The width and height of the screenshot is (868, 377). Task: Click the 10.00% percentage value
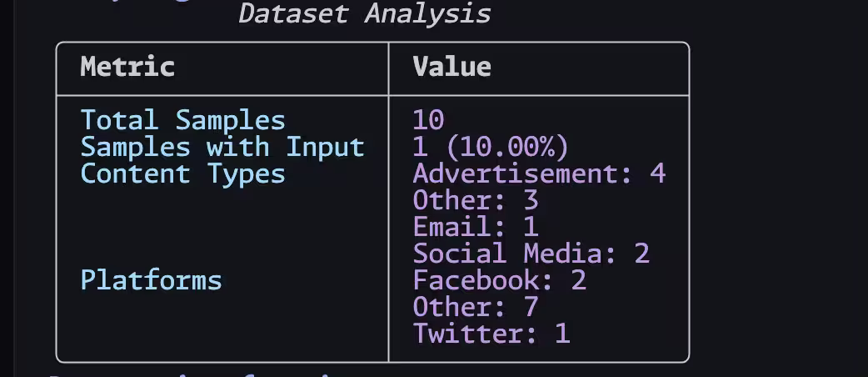(x=507, y=147)
